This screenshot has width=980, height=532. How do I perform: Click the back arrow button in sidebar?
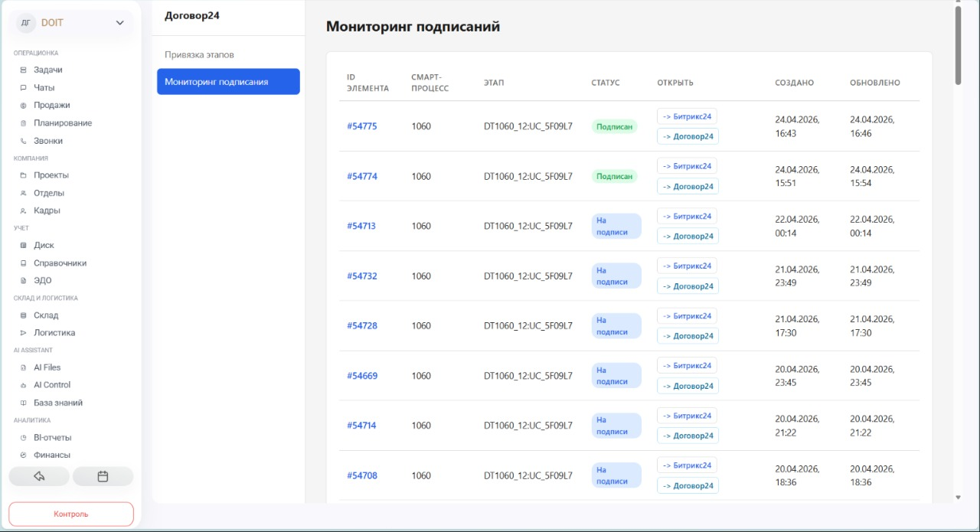(x=39, y=476)
